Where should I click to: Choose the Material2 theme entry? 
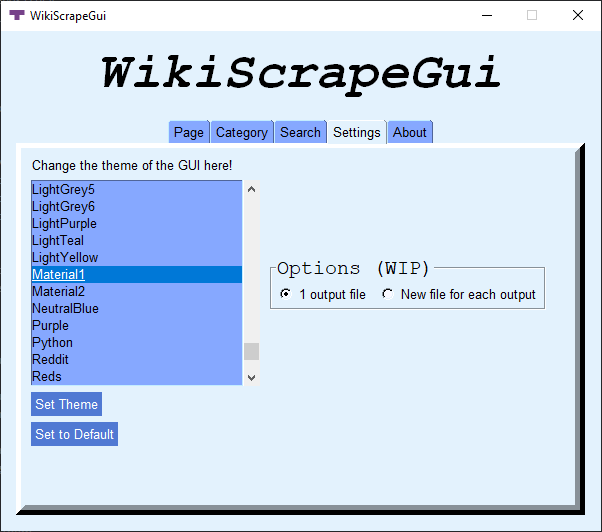pyautogui.click(x=137, y=291)
